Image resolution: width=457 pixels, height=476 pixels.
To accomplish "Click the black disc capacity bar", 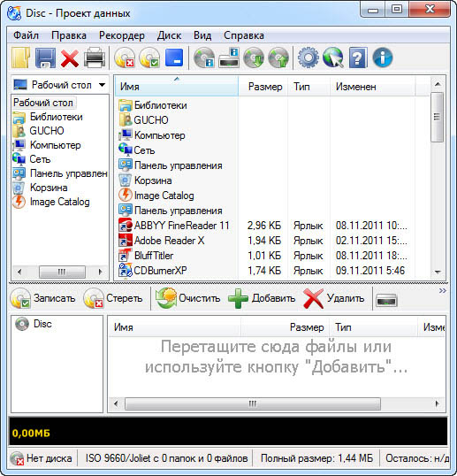I will 228,431.
